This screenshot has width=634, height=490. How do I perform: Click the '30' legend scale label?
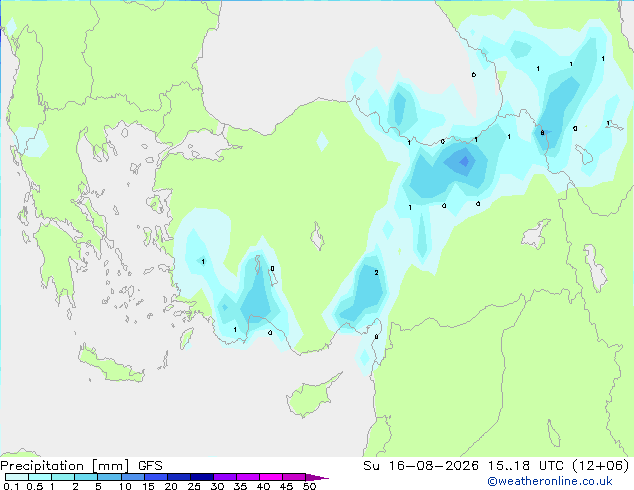pyautogui.click(x=217, y=486)
